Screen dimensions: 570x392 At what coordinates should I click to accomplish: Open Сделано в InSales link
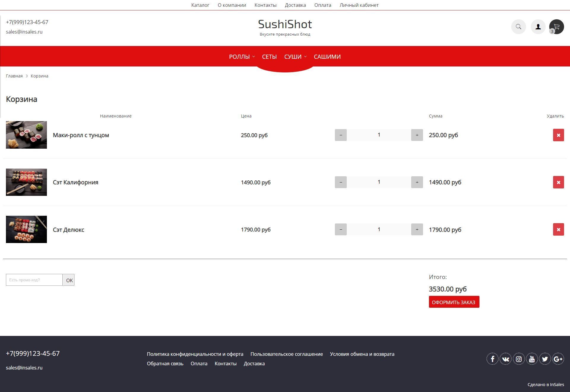[546, 385]
